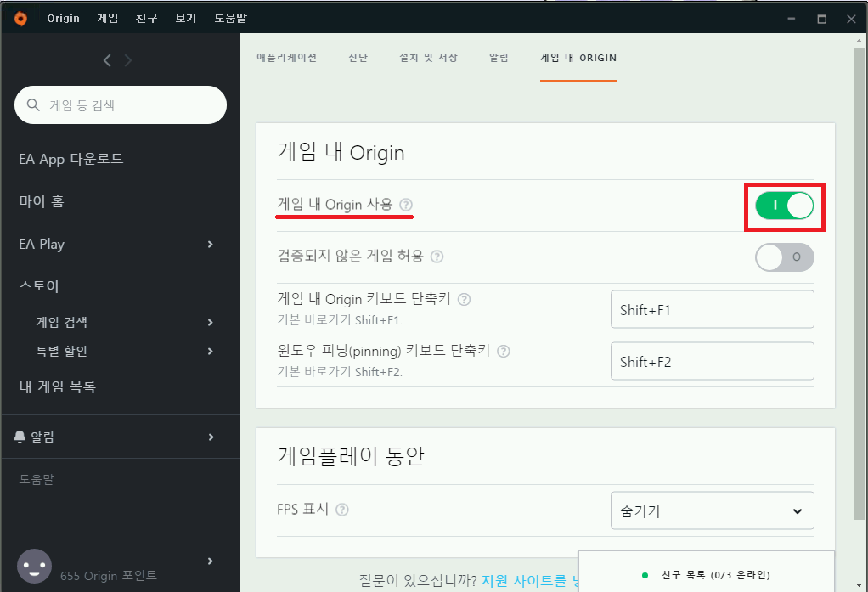The height and width of the screenshot is (592, 868).
Task: Click the scrollbar down arrow
Action: (x=860, y=585)
